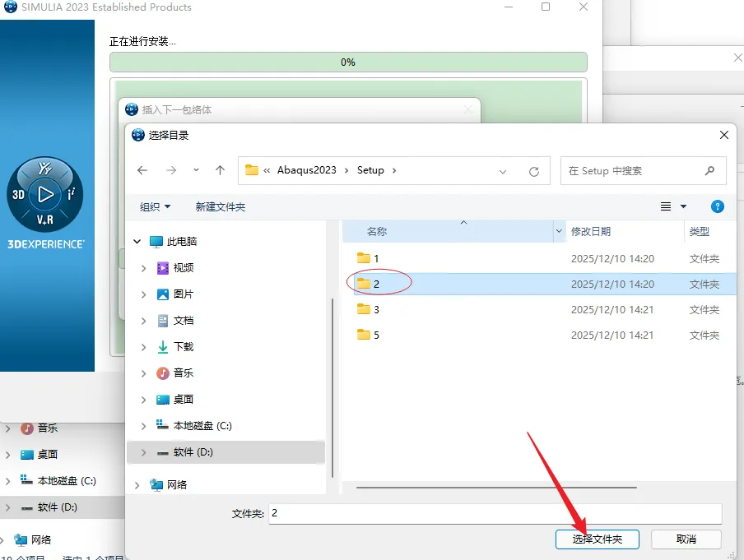The height and width of the screenshot is (560, 744).
Task: Click the 选择文件夹 button
Action: (598, 539)
